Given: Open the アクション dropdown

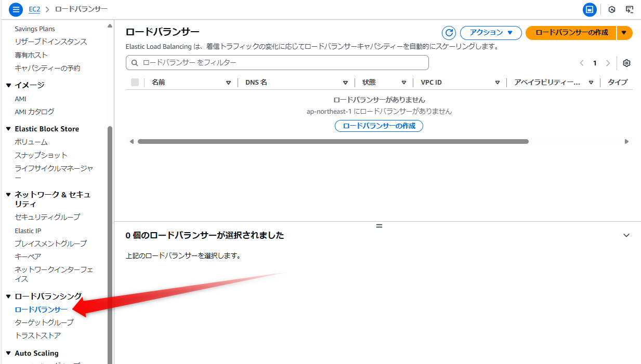Looking at the screenshot, I should 491,33.
